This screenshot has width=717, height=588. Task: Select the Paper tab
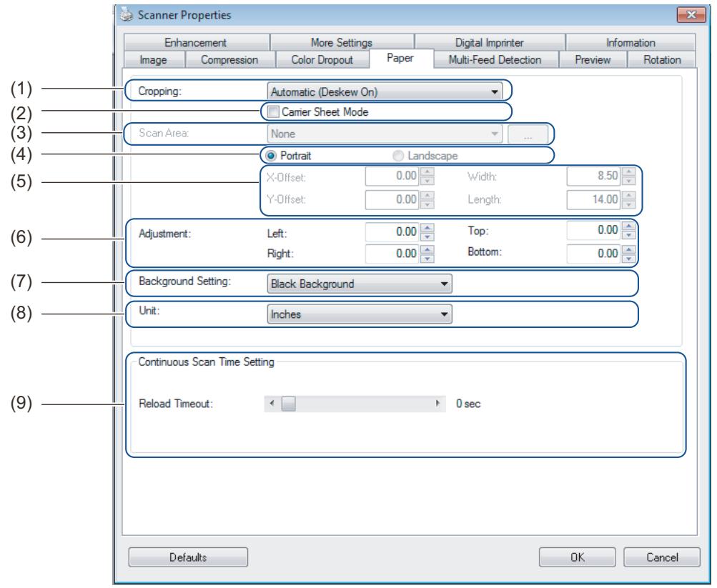pyautogui.click(x=400, y=59)
